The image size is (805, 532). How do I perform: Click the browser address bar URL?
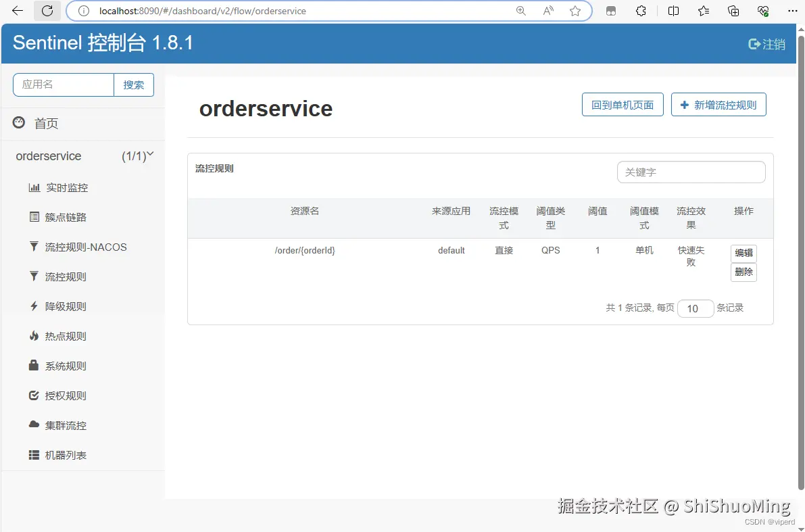(x=203, y=11)
